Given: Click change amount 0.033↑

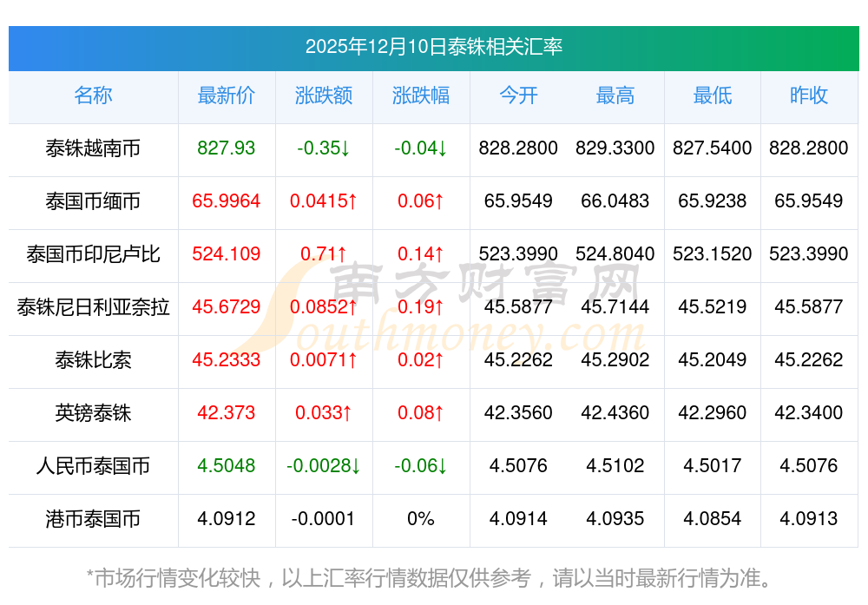Looking at the screenshot, I should [x=324, y=413].
